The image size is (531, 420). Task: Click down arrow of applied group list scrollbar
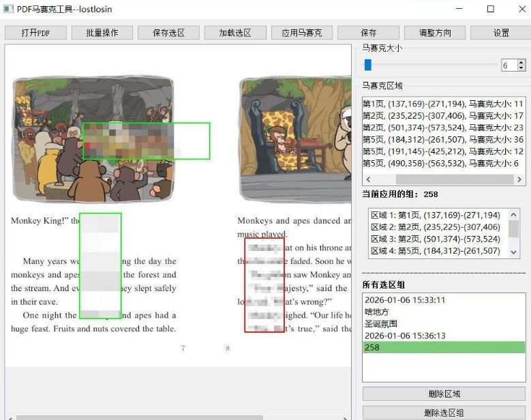514,252
